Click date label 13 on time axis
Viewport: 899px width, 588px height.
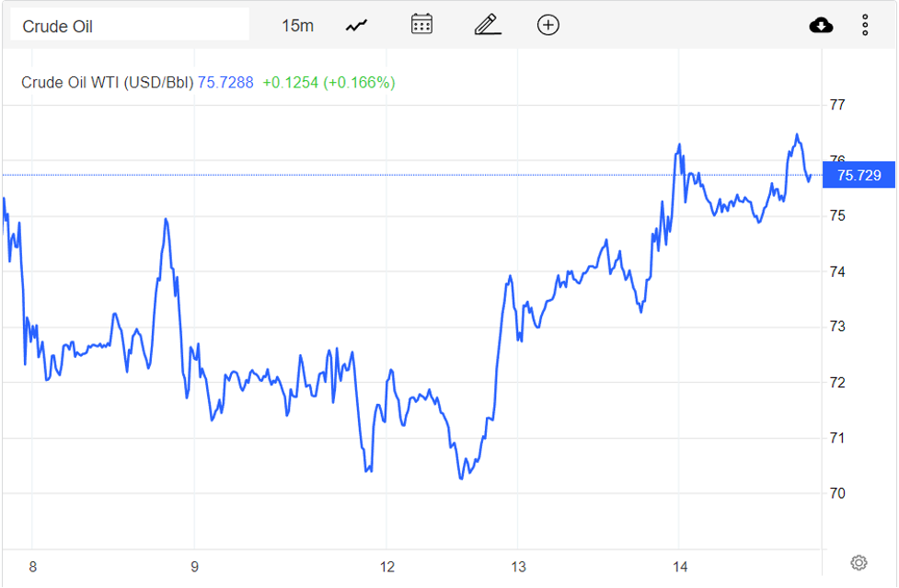[x=518, y=567]
